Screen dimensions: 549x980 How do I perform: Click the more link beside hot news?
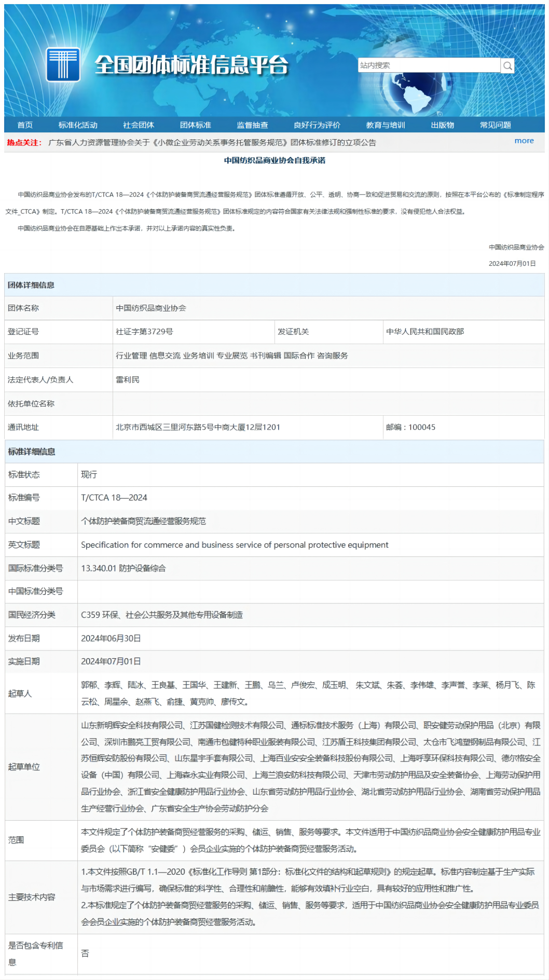point(524,141)
